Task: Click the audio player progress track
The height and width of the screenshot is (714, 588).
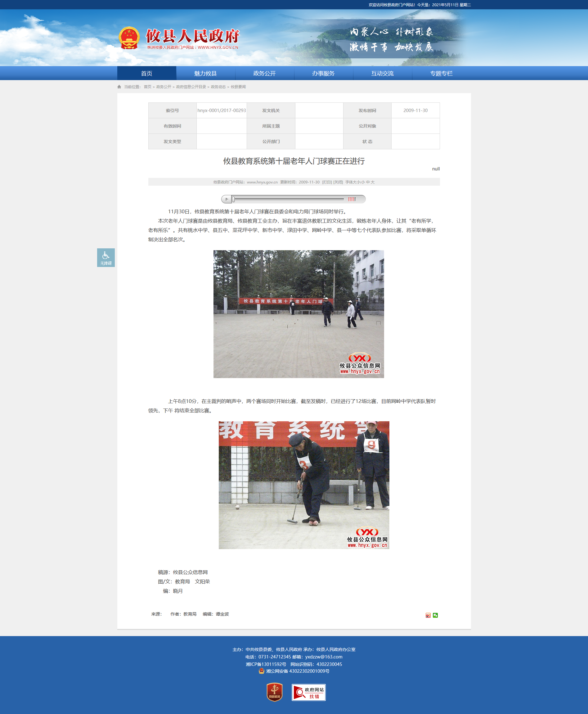Action: [288, 199]
